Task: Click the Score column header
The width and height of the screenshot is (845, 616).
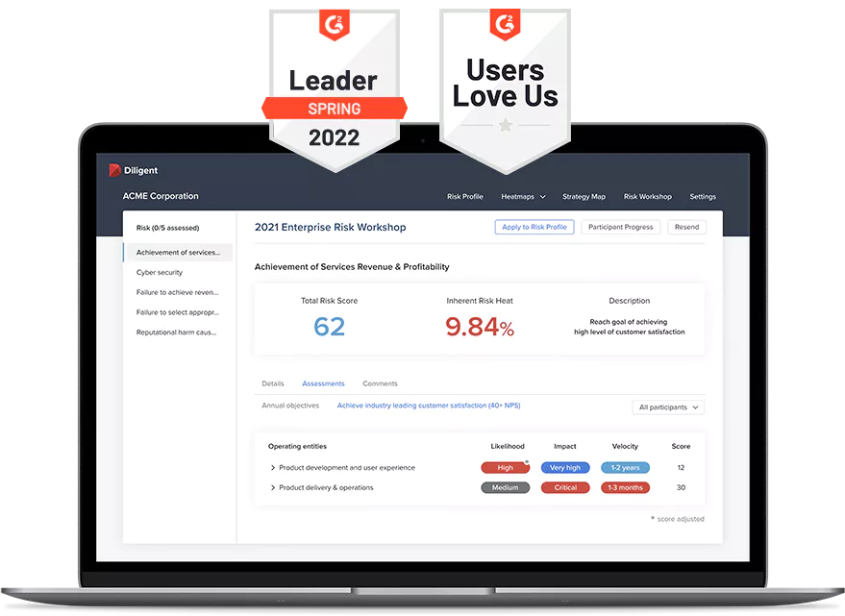Action: (x=681, y=446)
